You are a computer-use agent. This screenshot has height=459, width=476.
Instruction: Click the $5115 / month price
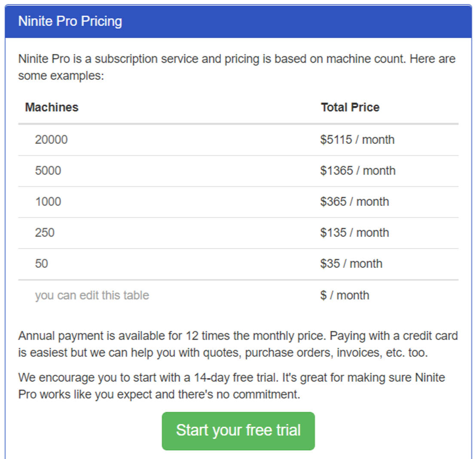pos(357,140)
